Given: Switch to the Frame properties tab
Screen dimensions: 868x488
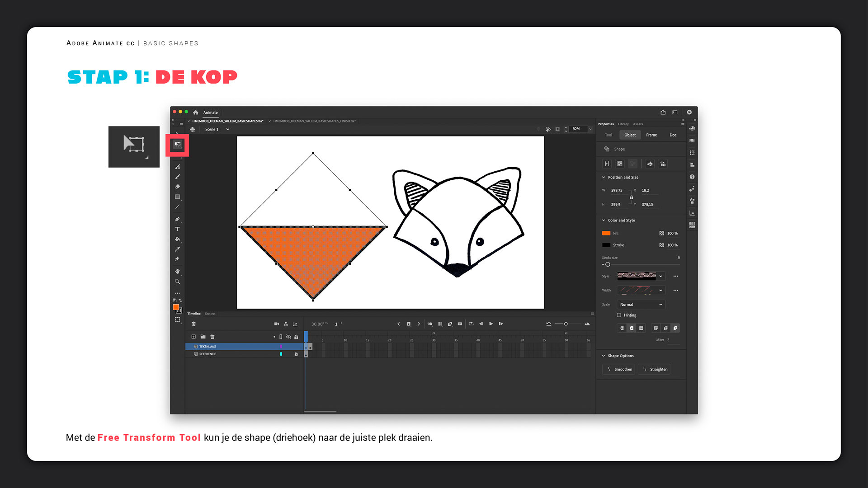Looking at the screenshot, I should pos(651,135).
